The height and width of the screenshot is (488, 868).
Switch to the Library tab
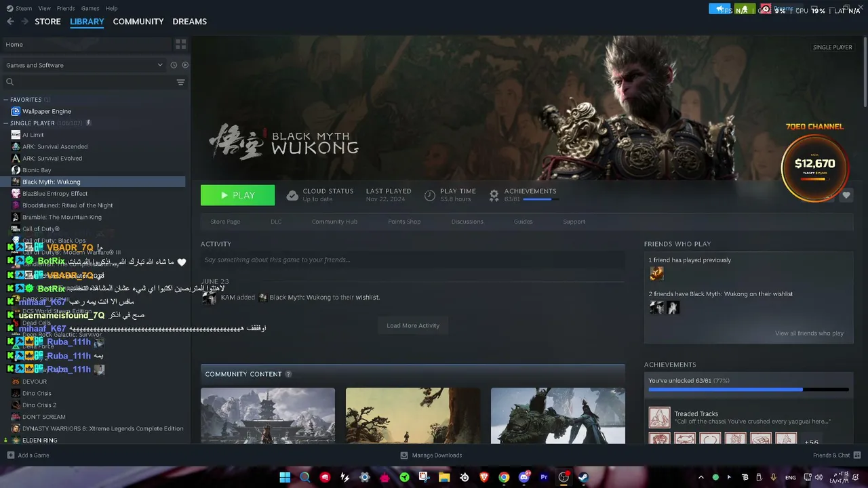tap(87, 22)
